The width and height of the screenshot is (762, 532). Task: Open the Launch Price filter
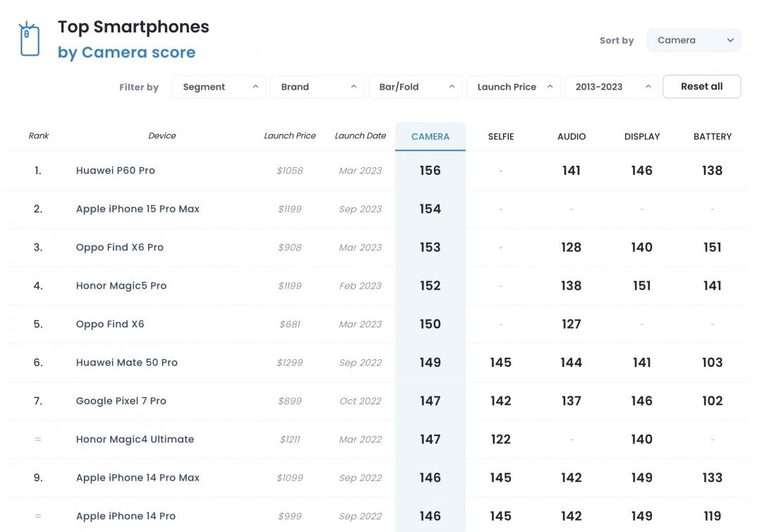[x=513, y=87]
